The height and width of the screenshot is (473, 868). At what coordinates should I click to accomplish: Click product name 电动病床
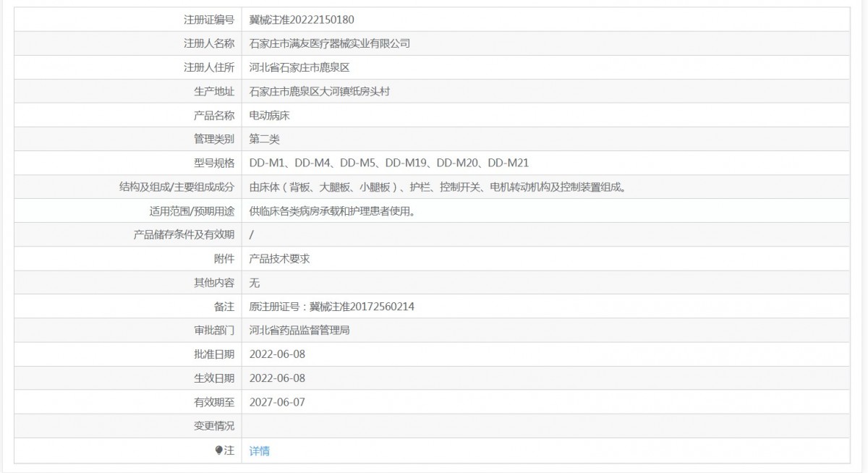click(x=269, y=115)
